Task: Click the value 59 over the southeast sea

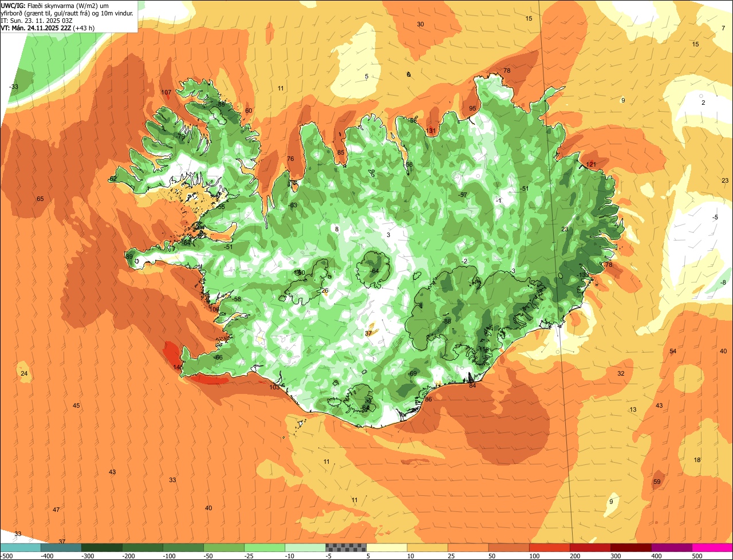Action: [657, 482]
